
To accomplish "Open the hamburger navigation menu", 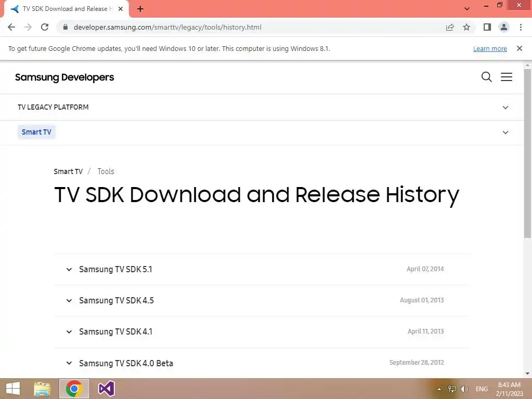I will (507, 77).
